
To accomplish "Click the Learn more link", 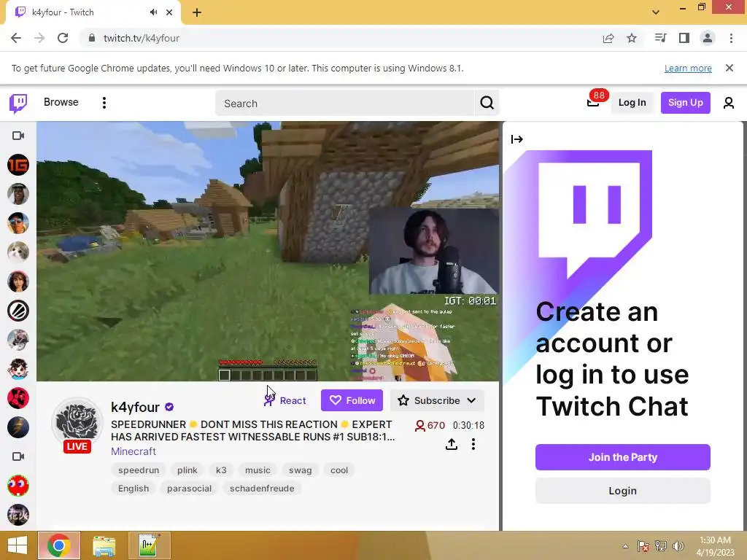I will (688, 68).
